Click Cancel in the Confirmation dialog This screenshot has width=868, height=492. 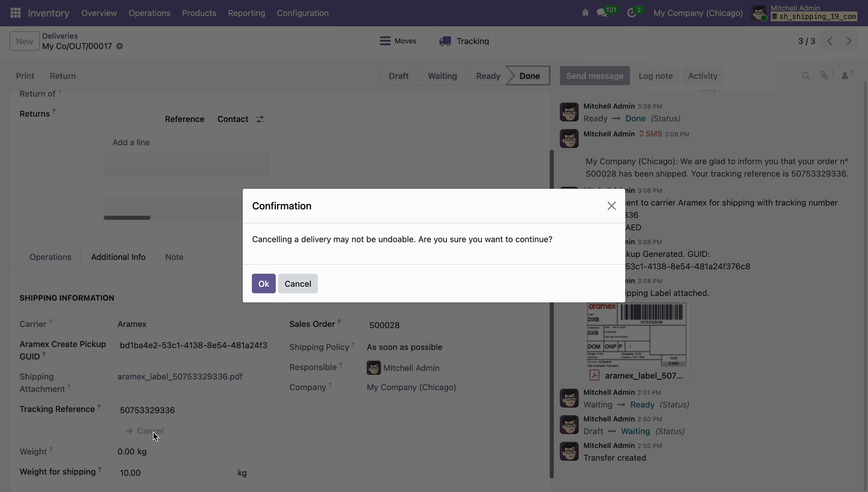tap(297, 284)
